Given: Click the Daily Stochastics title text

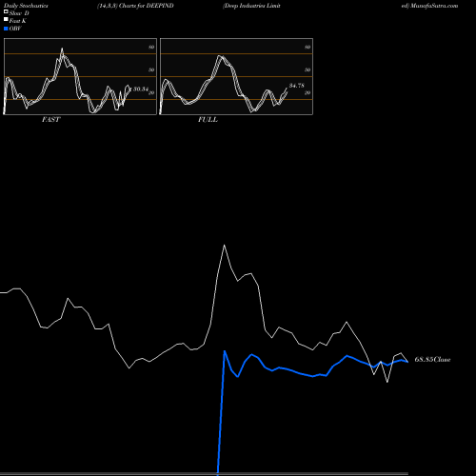Looking at the screenshot, I should pos(26,6).
